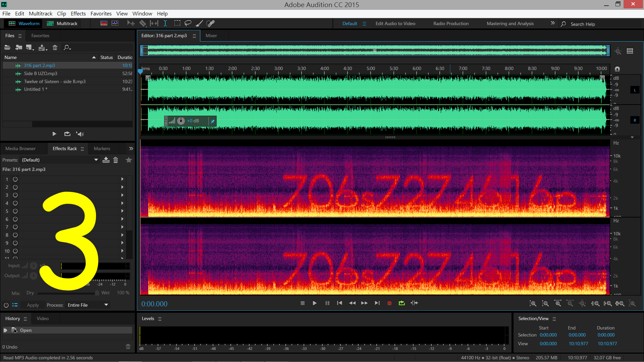The image size is (644, 362).
Task: Delete the selected file with the trash icon
Action: pyautogui.click(x=55, y=48)
